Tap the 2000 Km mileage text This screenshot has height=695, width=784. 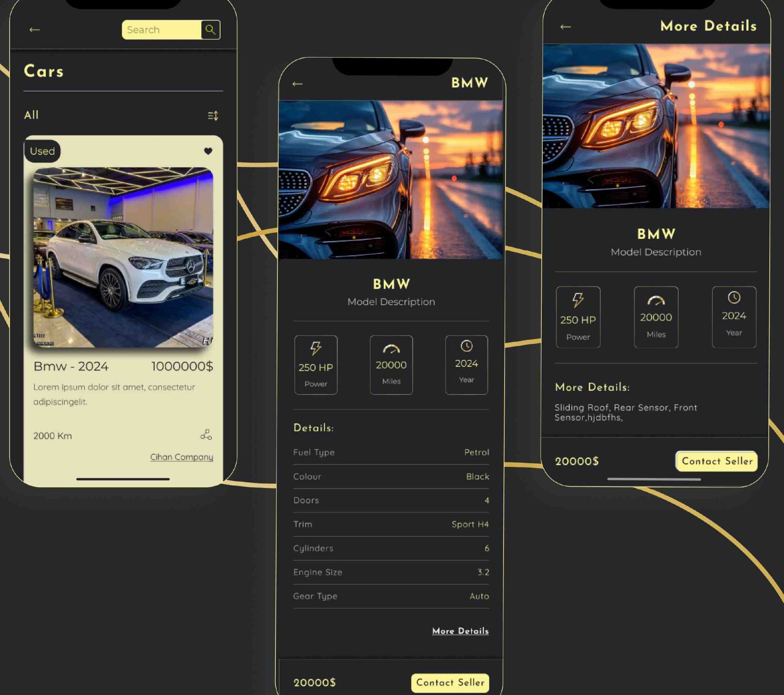point(52,436)
